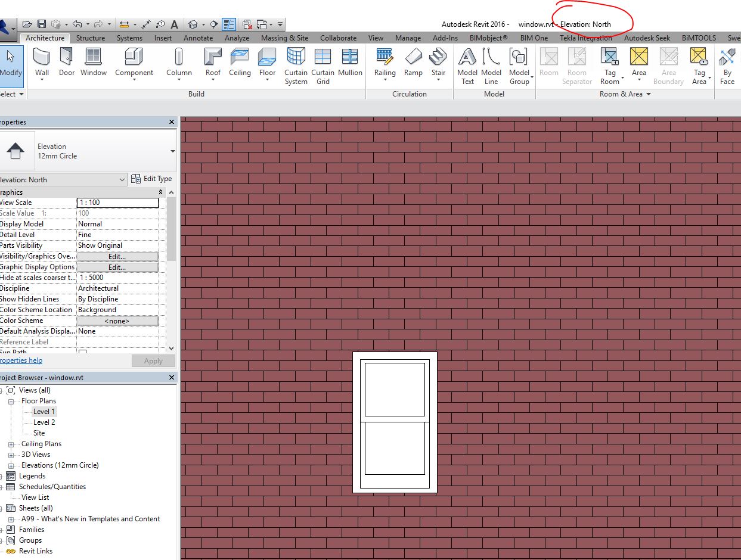Activate the Stair tool

(438, 63)
